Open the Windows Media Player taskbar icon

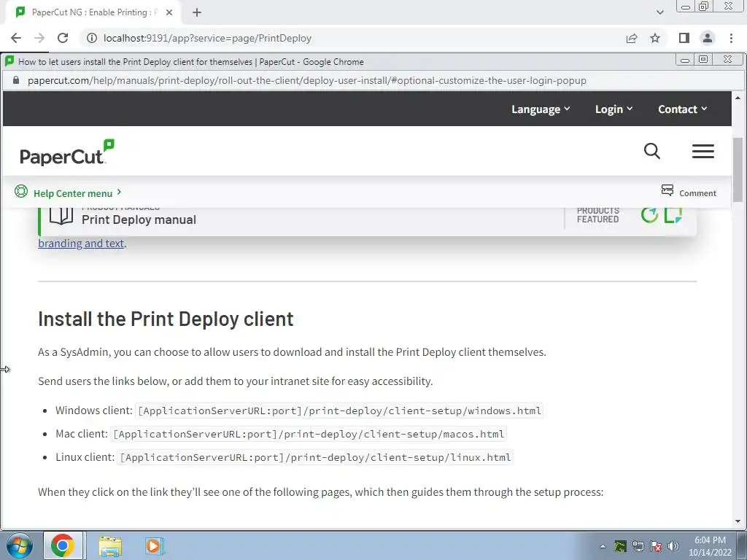pyautogui.click(x=155, y=545)
